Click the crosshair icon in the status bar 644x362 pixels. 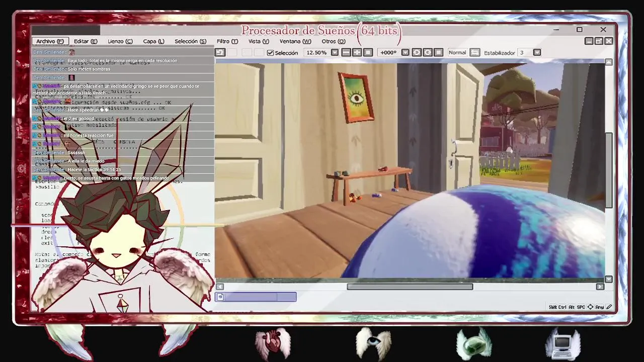point(590,307)
